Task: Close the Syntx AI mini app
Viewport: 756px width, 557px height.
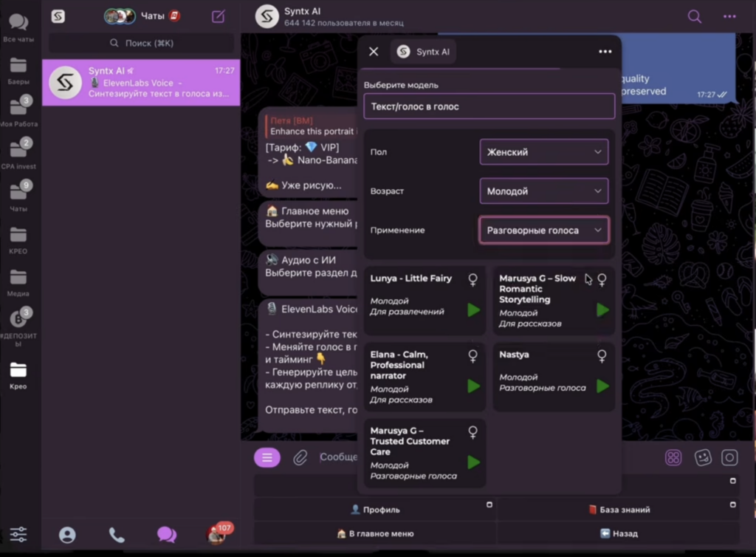Action: click(x=374, y=52)
